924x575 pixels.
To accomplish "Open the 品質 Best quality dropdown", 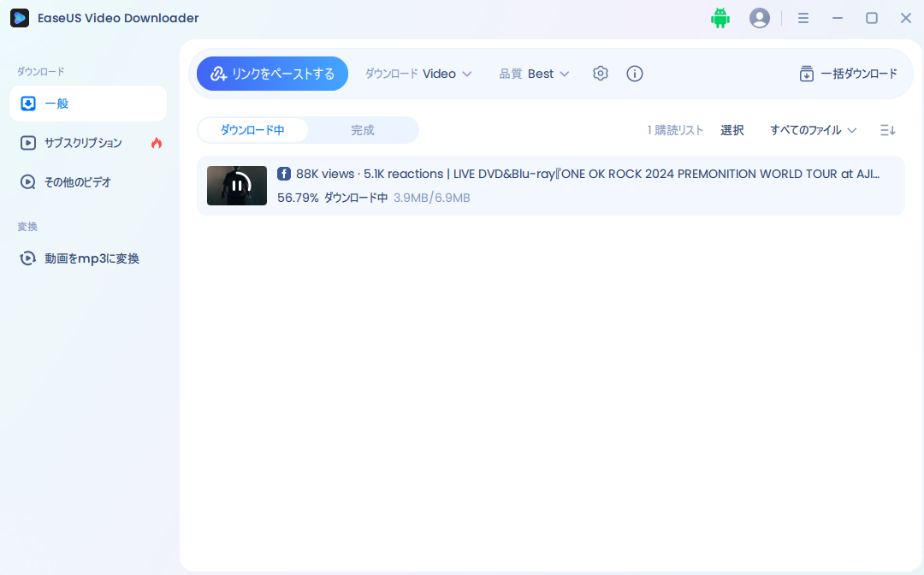I will click(534, 74).
